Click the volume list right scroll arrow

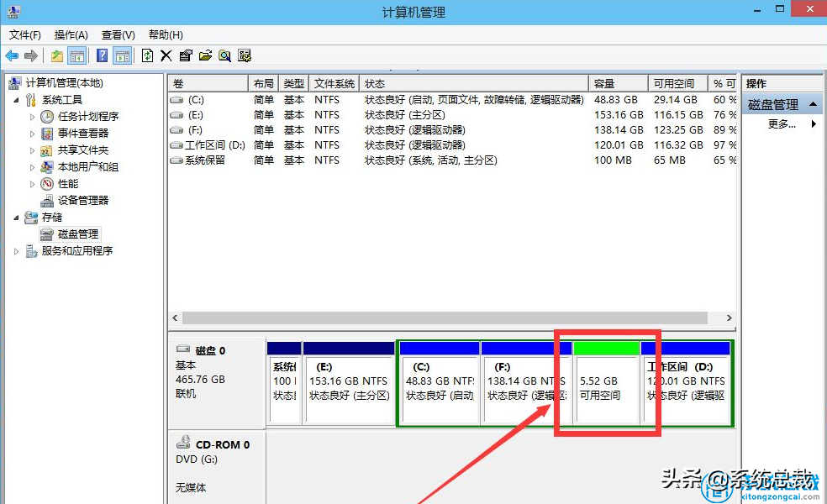[730, 318]
